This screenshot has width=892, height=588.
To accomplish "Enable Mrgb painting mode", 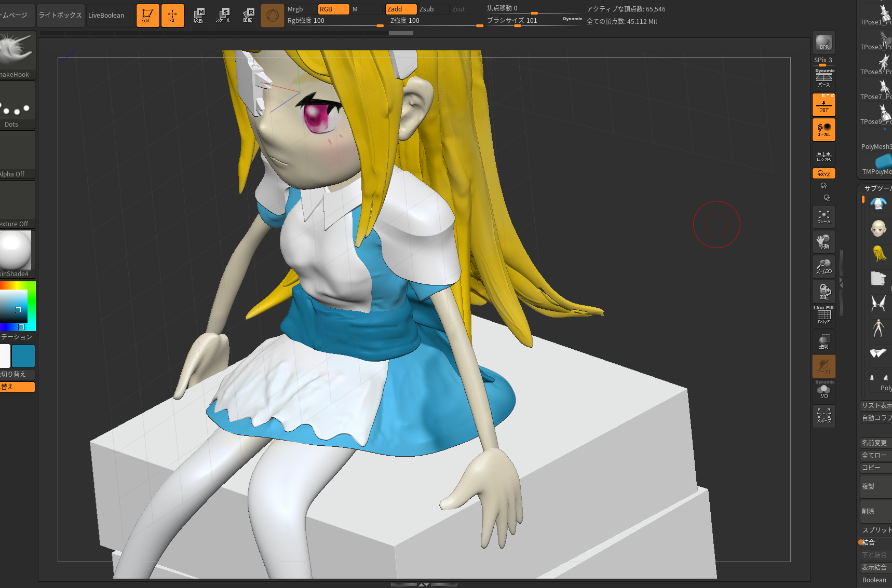I will (x=301, y=9).
